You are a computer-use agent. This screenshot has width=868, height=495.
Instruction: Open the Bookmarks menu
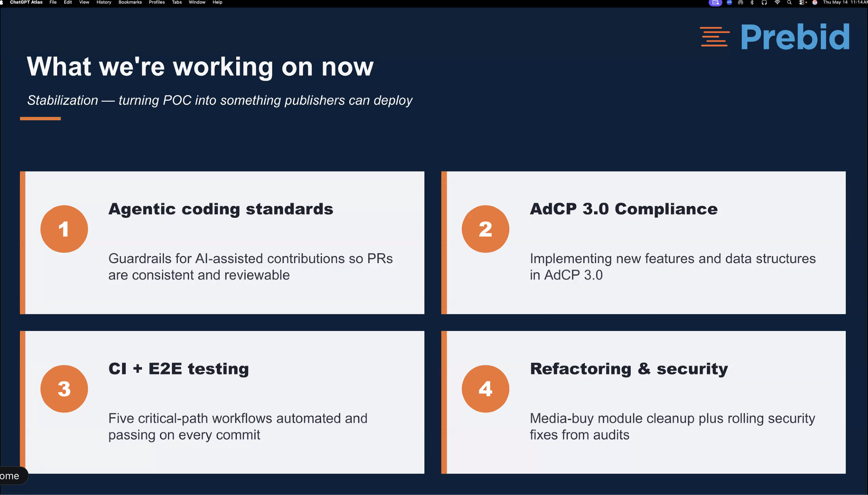pos(130,3)
